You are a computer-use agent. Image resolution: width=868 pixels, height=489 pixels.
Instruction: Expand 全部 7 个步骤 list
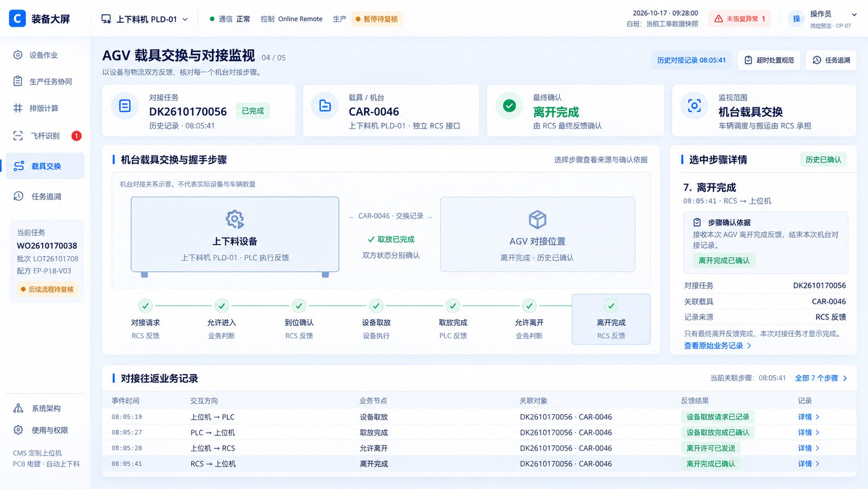[821, 378]
